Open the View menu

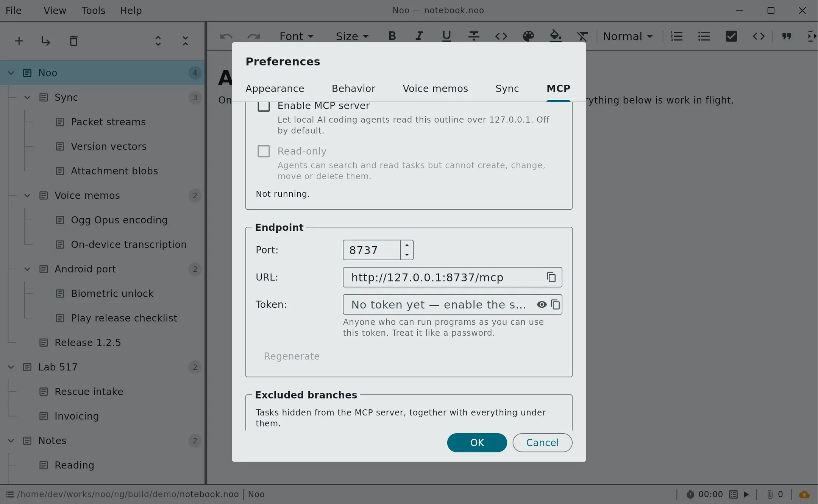(55, 10)
